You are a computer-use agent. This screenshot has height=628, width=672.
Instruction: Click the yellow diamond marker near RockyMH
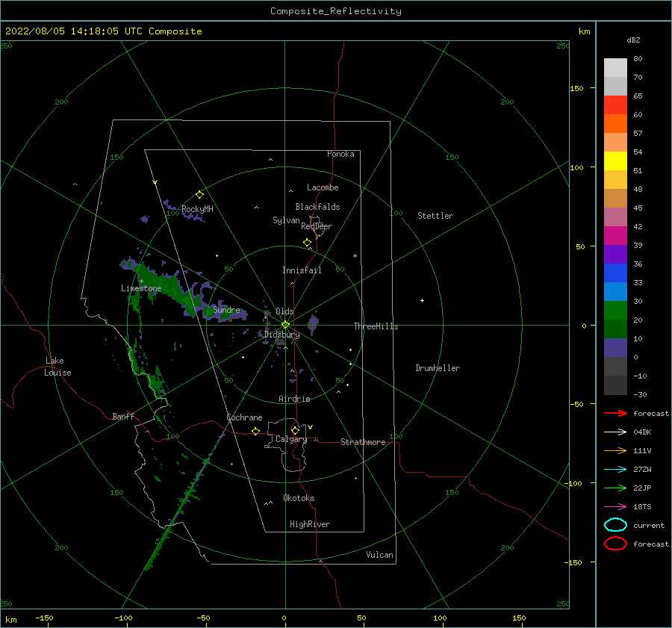(x=199, y=195)
